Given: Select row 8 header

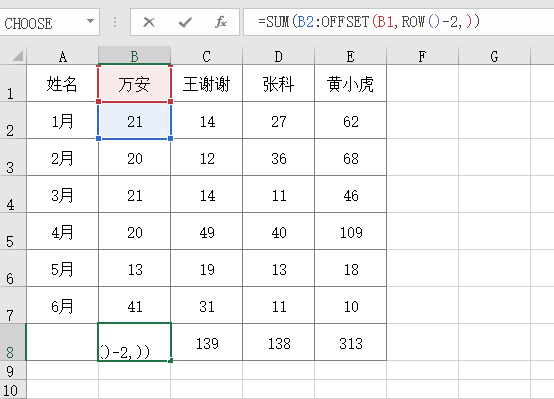Looking at the screenshot, I should (x=13, y=342).
